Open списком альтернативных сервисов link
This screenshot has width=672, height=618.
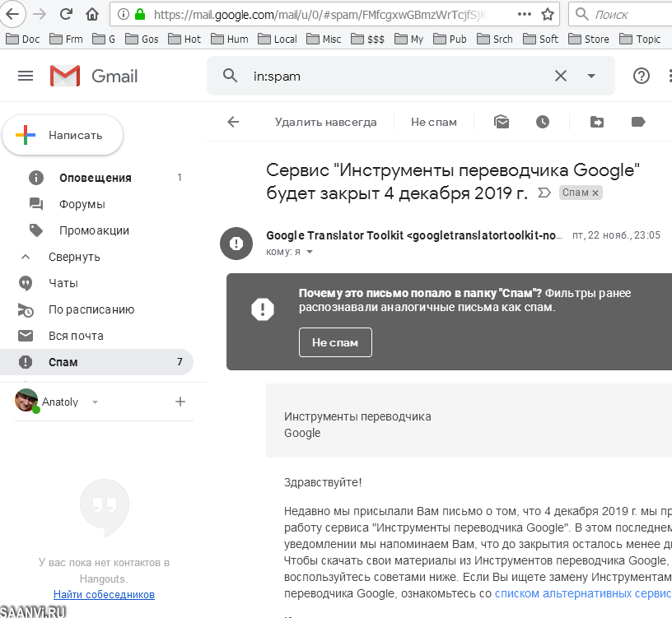583,593
